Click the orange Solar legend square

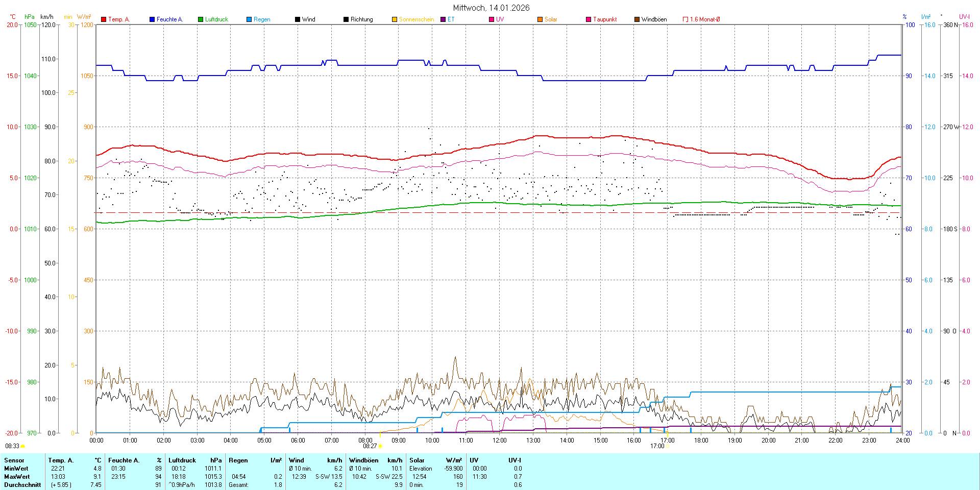coord(540,19)
